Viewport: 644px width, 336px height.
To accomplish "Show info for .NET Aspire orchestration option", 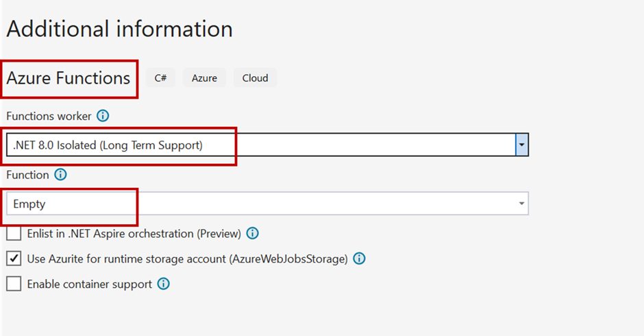I will pyautogui.click(x=253, y=234).
